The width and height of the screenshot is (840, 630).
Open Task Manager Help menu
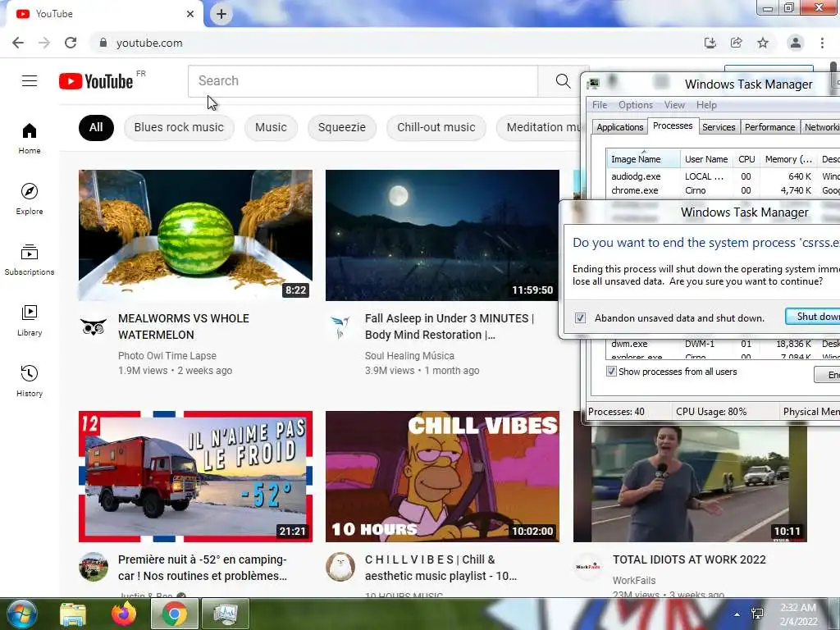point(706,105)
